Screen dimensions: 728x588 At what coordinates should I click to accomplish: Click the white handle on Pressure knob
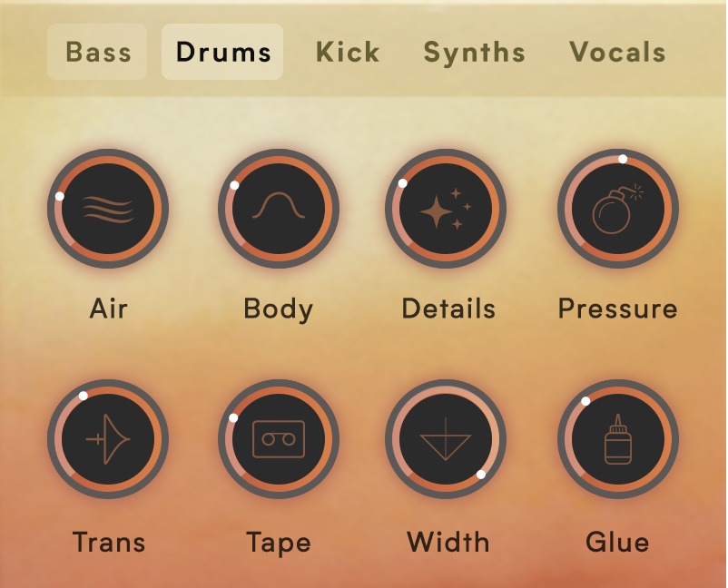coord(623,159)
